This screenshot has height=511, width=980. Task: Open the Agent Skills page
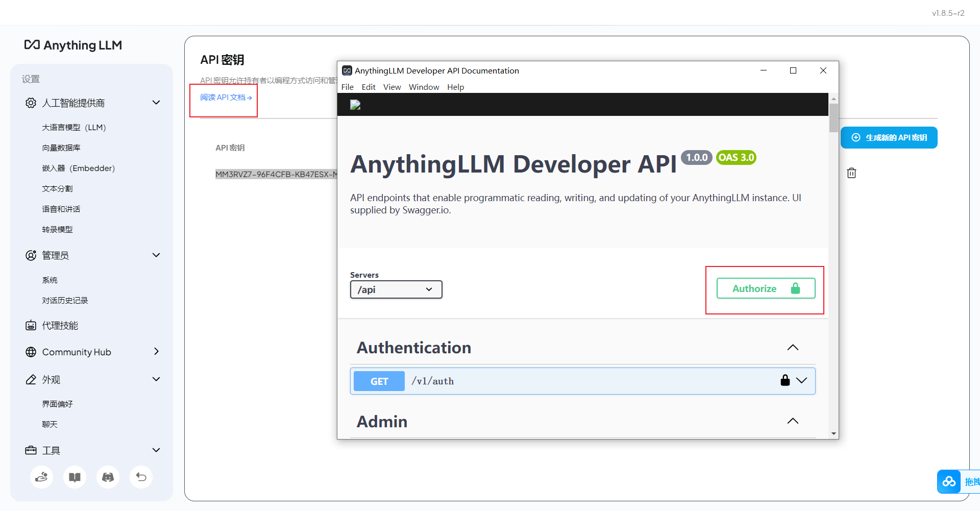click(x=60, y=326)
